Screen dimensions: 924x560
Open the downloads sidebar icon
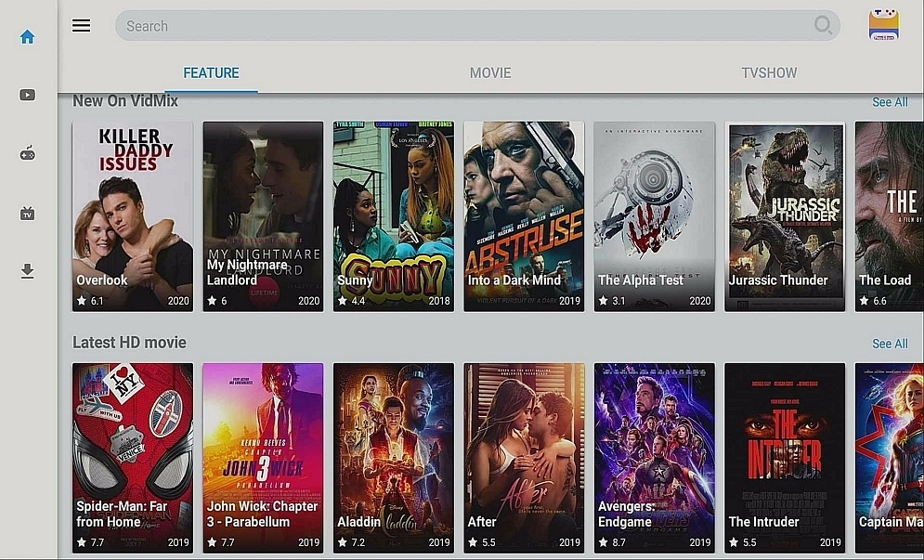pos(27,271)
